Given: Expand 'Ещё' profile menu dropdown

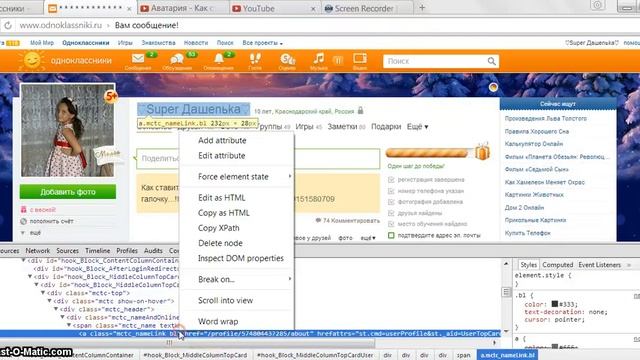Looking at the screenshot, I should point(418,127).
